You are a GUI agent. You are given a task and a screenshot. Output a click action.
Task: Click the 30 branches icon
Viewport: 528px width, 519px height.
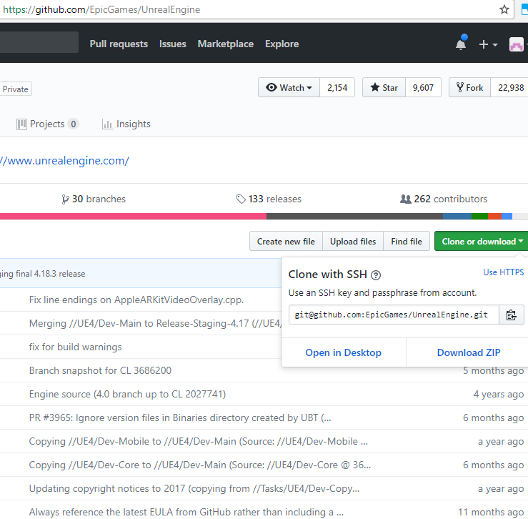65,199
